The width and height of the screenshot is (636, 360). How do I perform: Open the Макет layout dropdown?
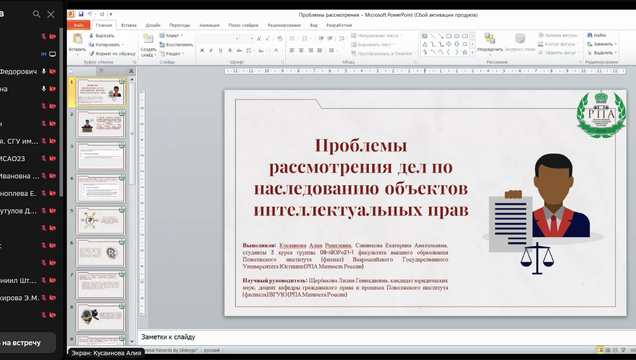pos(171,36)
